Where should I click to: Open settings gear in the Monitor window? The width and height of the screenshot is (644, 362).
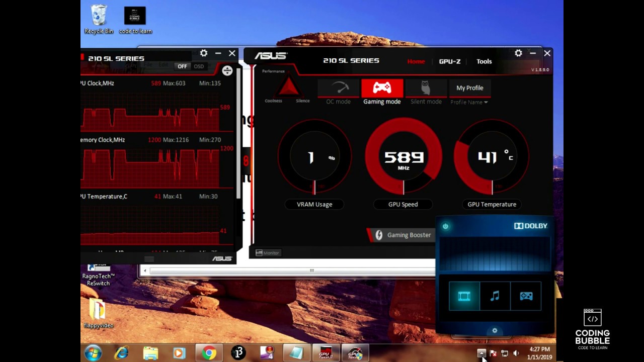[x=203, y=53]
